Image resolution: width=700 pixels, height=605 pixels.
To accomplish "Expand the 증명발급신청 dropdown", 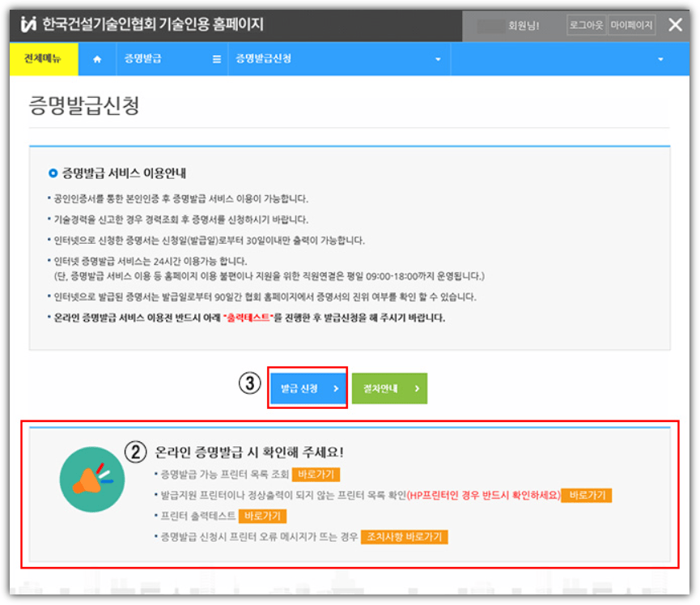I will tap(438, 59).
